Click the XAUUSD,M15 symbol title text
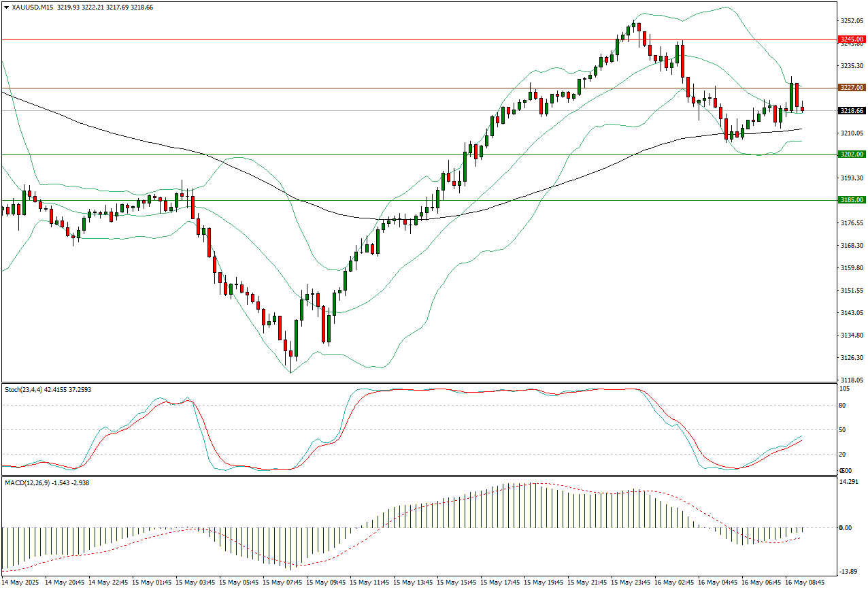The image size is (868, 590). [34, 7]
